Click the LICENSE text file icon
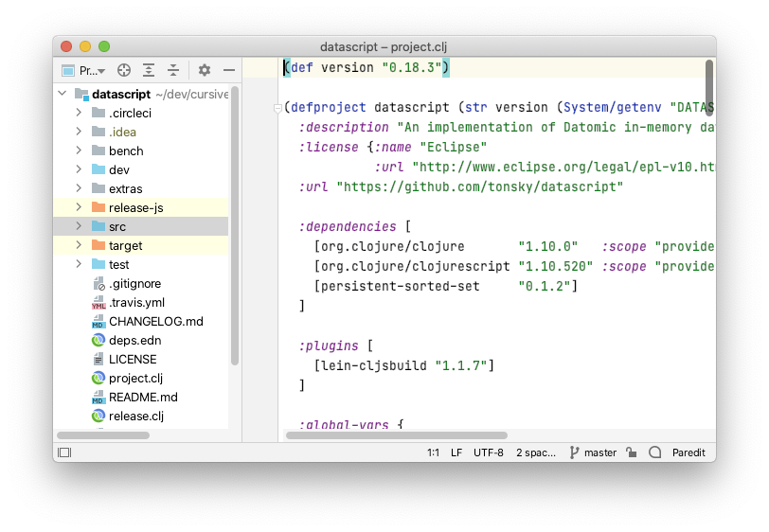769x532 pixels. click(98, 360)
